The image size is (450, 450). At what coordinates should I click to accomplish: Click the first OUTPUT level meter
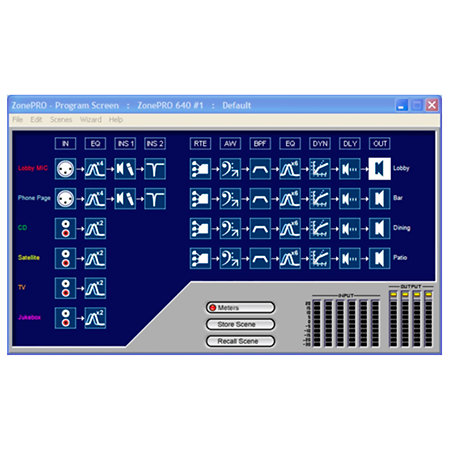[394, 319]
